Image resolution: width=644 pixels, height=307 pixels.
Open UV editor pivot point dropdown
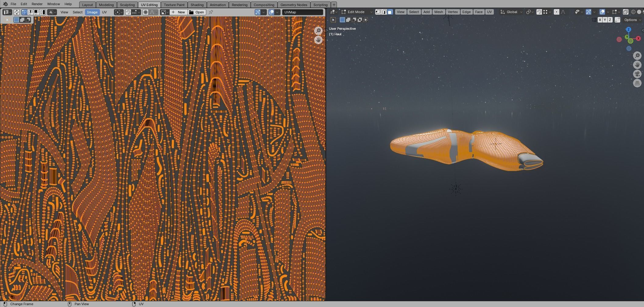(119, 12)
